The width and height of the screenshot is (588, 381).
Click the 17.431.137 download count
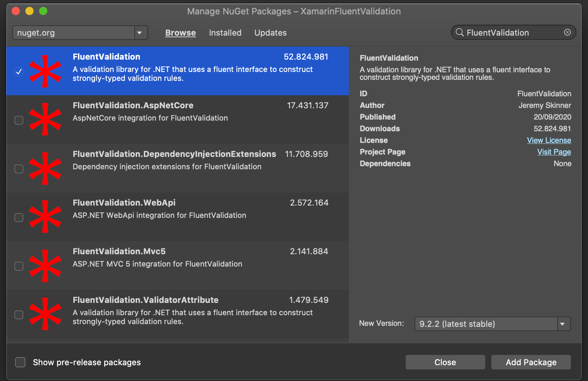point(307,105)
